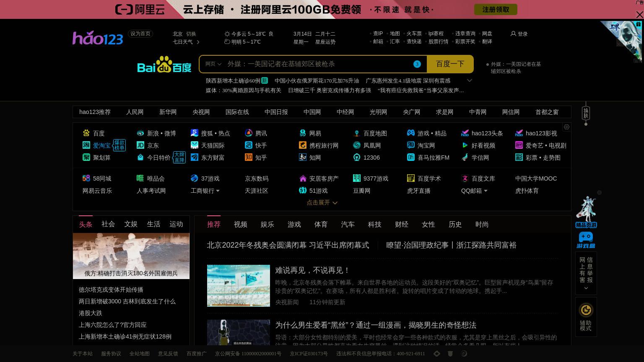Screen dimensions: 644x362
Task: Open the accessibility mode icon
Action: [586, 310]
